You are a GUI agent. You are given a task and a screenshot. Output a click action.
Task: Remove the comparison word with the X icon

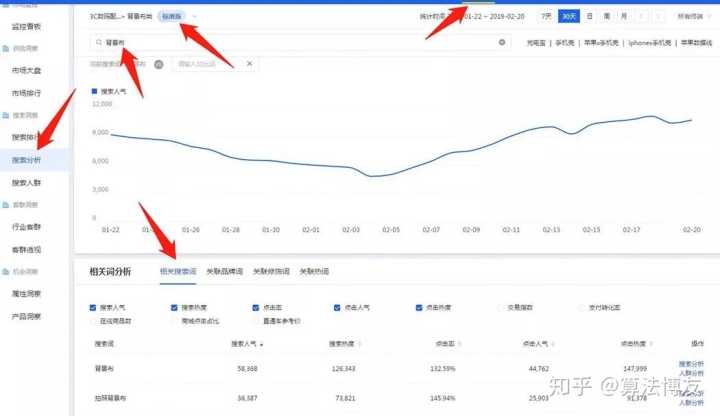tap(249, 64)
